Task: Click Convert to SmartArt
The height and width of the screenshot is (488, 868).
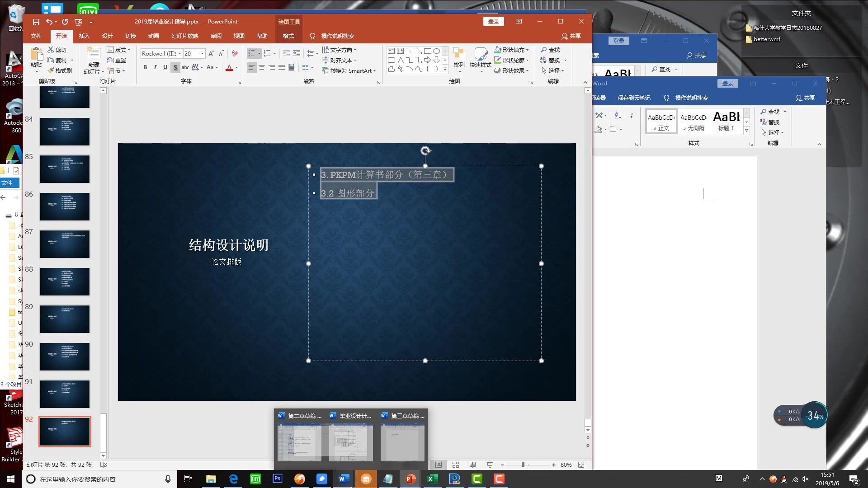Action: (x=349, y=70)
